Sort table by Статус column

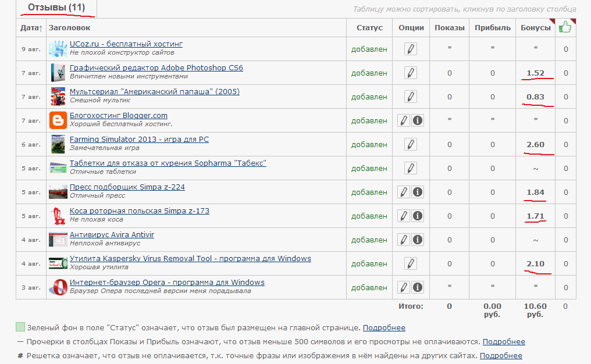coord(369,28)
